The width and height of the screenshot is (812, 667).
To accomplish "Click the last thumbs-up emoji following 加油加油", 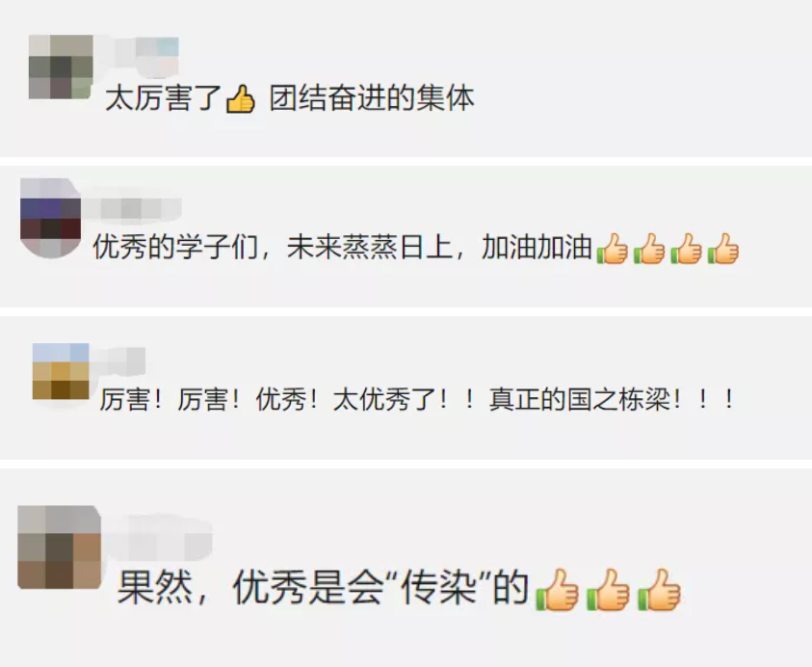I will (x=723, y=249).
